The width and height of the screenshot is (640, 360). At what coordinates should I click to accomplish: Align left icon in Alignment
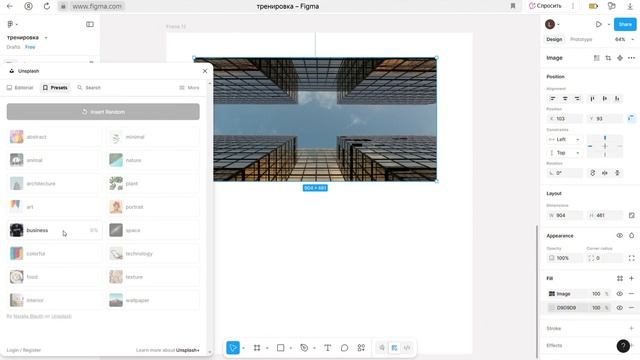553,98
